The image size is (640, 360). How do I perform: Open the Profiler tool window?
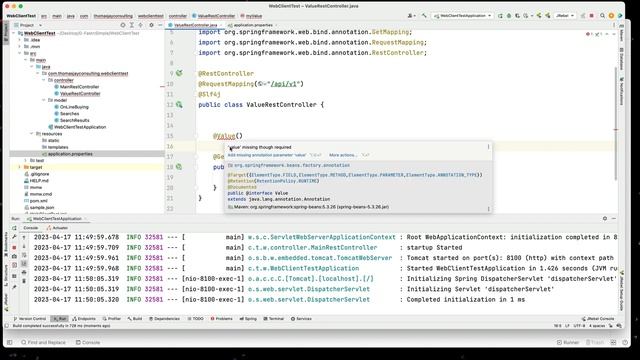click(x=111, y=319)
